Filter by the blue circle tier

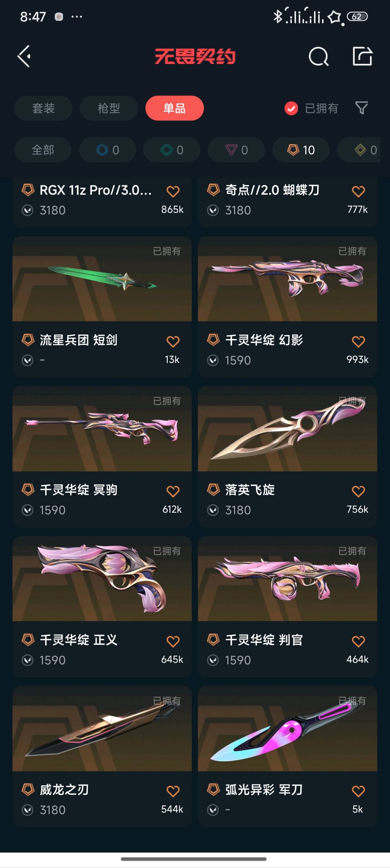[x=108, y=150]
